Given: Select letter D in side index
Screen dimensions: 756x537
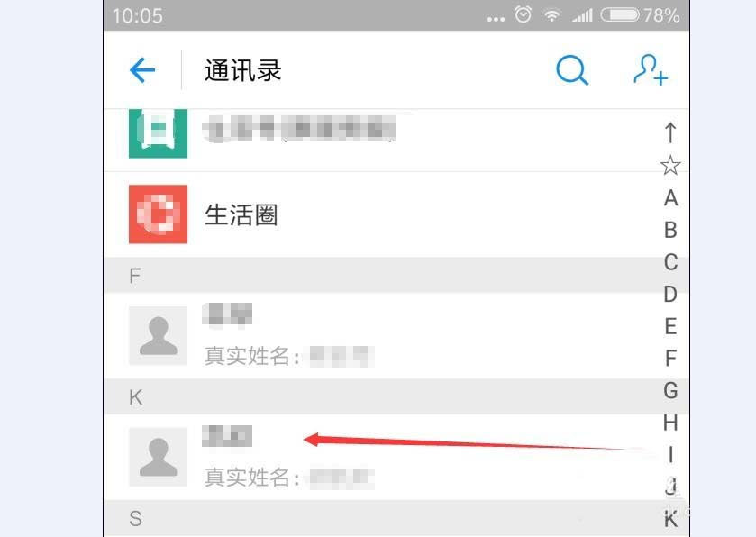Looking at the screenshot, I should click(x=670, y=294).
